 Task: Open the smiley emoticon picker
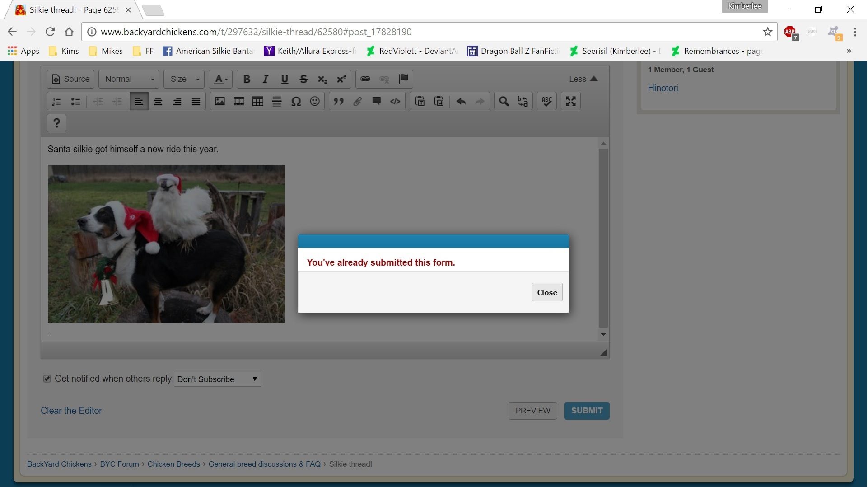click(315, 101)
